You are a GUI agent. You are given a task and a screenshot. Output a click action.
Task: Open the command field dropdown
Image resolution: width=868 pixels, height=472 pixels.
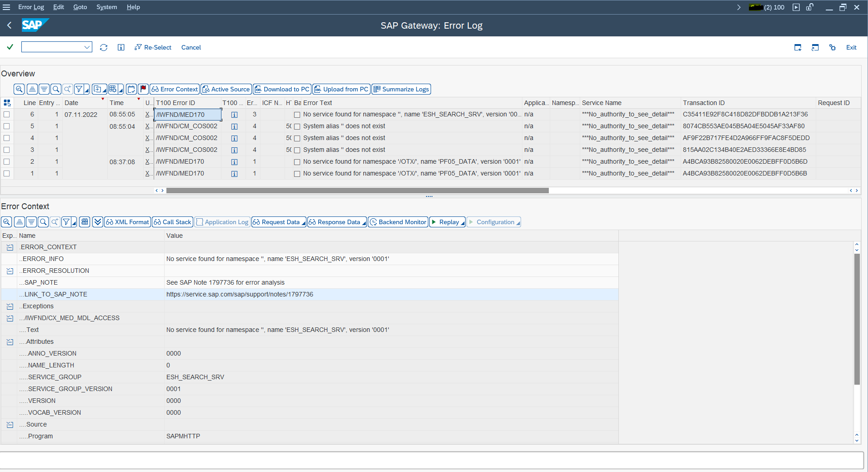coord(87,47)
